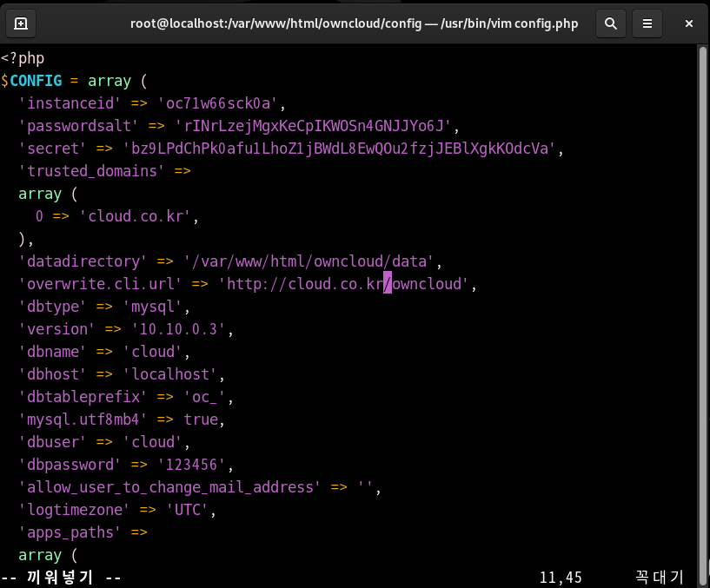Click the 'logtimezone' key

coord(74,510)
